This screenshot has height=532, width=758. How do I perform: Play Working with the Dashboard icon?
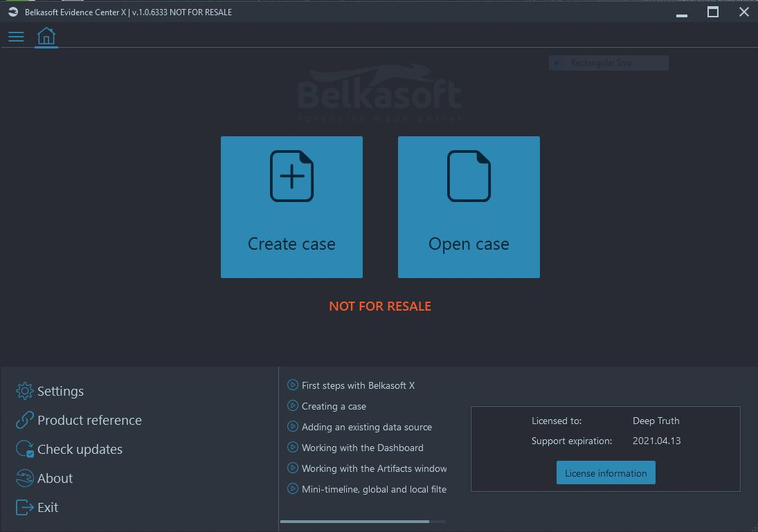click(292, 447)
